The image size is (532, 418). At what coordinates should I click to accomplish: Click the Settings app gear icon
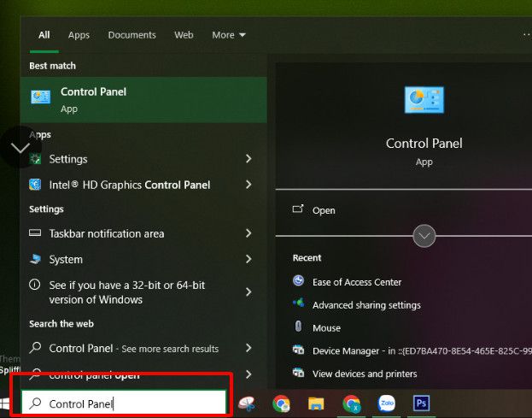coord(35,159)
